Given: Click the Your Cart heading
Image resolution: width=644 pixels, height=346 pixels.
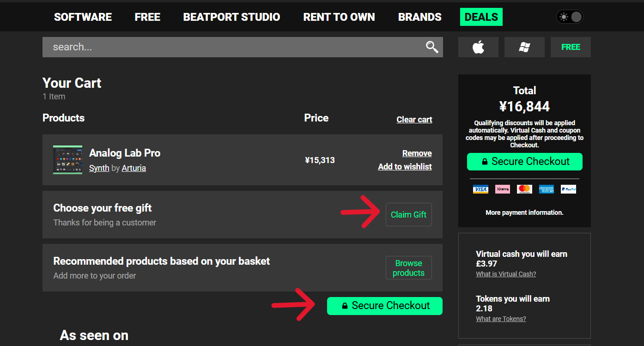Looking at the screenshot, I should tap(72, 83).
